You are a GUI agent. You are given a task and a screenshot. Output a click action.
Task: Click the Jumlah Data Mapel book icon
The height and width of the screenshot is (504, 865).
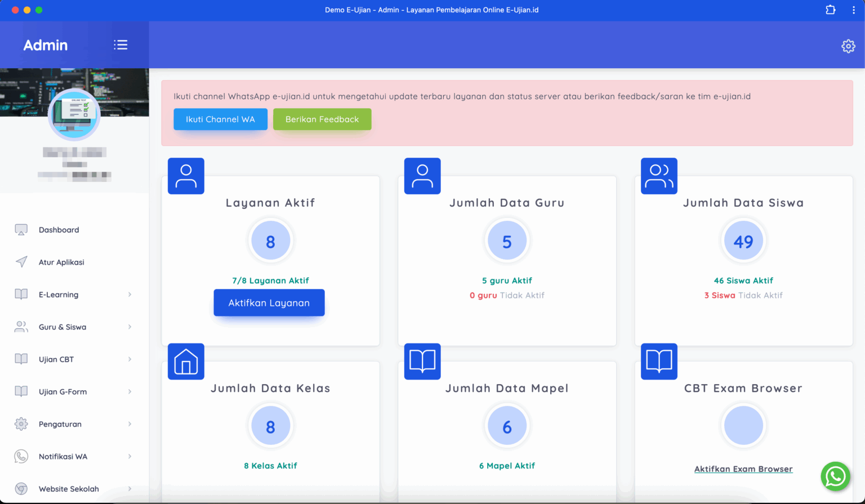[422, 362]
